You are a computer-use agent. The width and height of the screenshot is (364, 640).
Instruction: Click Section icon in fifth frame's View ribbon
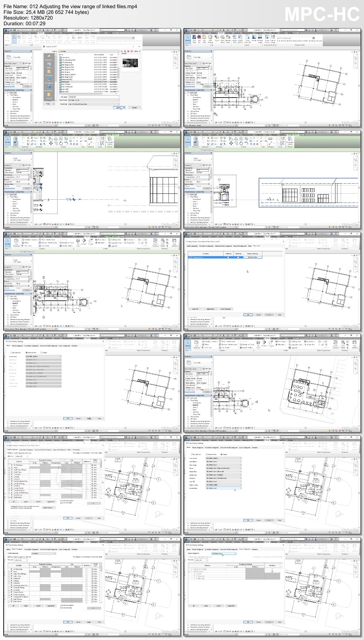point(84,242)
